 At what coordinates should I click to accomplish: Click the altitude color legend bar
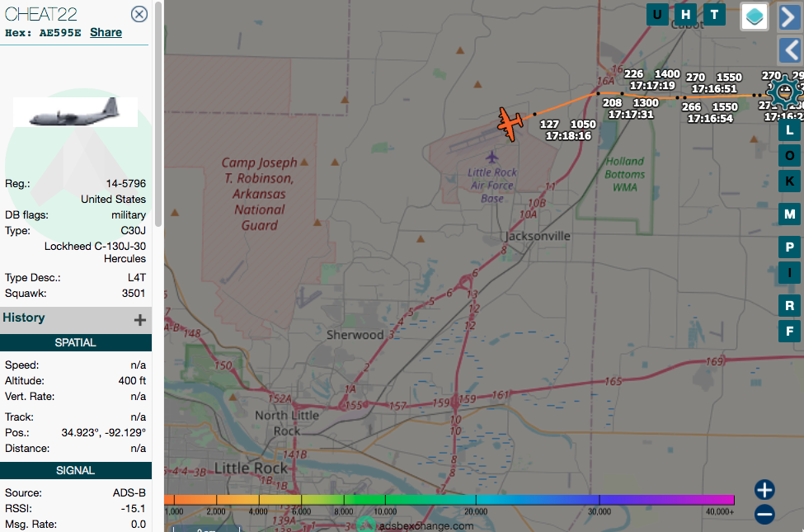[x=449, y=500]
